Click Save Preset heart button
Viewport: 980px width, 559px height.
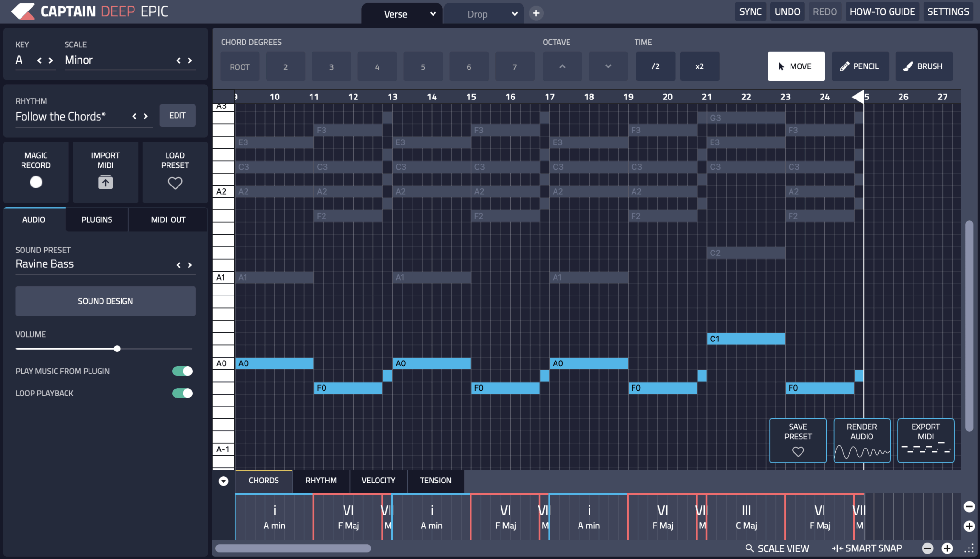[798, 440]
